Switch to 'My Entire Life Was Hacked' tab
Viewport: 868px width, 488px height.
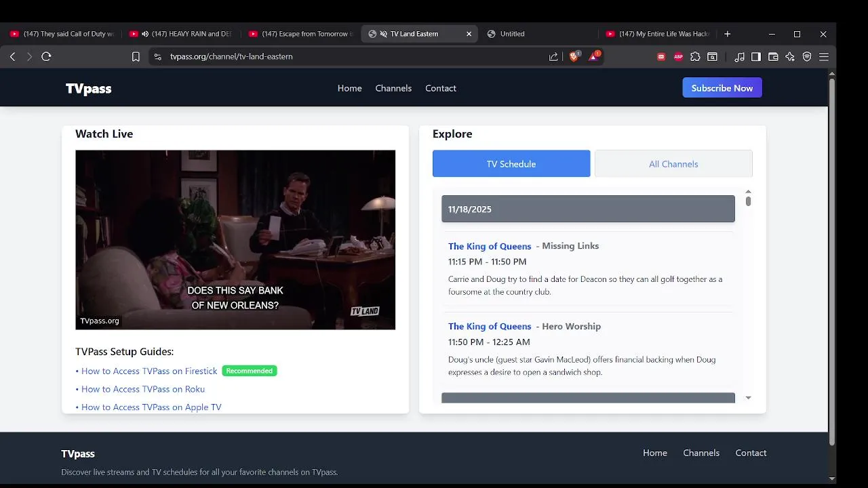click(658, 34)
